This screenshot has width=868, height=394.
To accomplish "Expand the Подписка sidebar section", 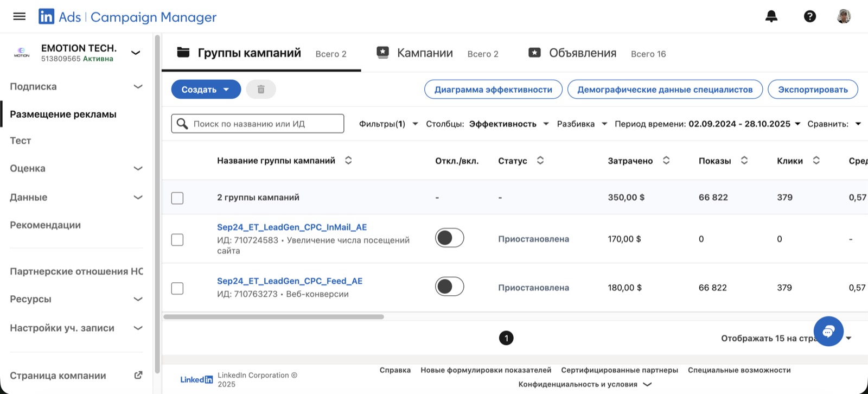I will tap(138, 86).
